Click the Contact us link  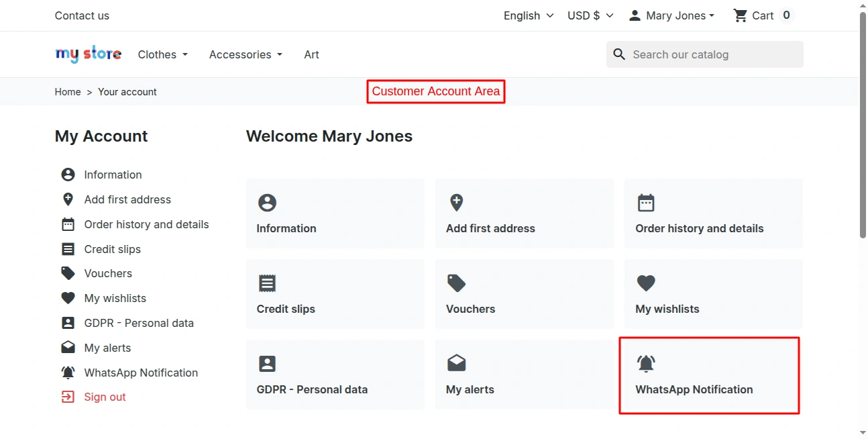(x=81, y=15)
